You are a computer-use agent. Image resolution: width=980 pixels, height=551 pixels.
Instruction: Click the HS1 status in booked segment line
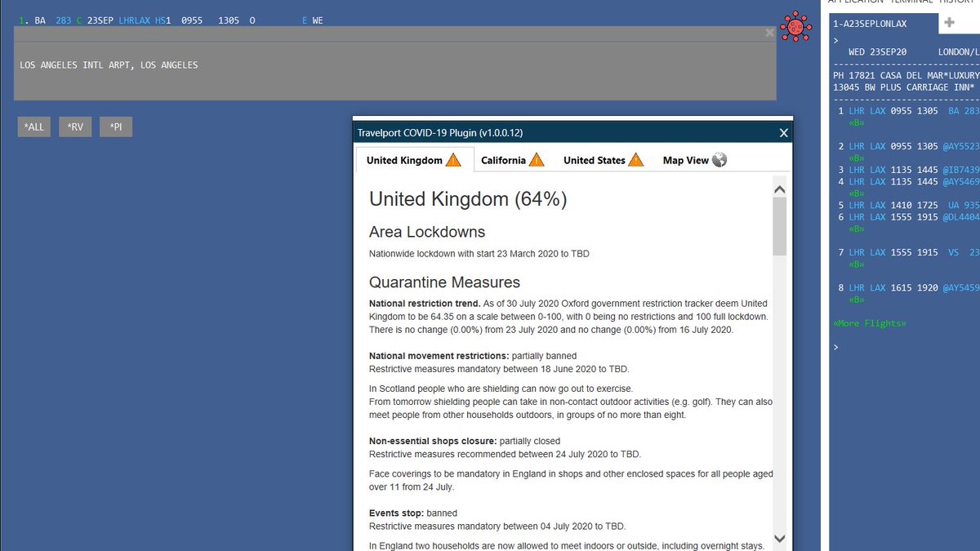coord(163,20)
